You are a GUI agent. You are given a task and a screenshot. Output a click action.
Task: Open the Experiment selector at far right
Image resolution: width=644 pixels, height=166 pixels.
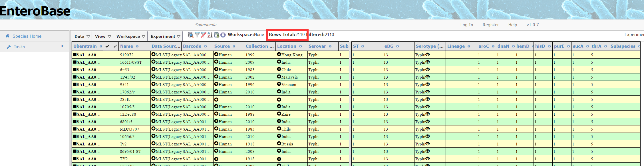(x=634, y=35)
